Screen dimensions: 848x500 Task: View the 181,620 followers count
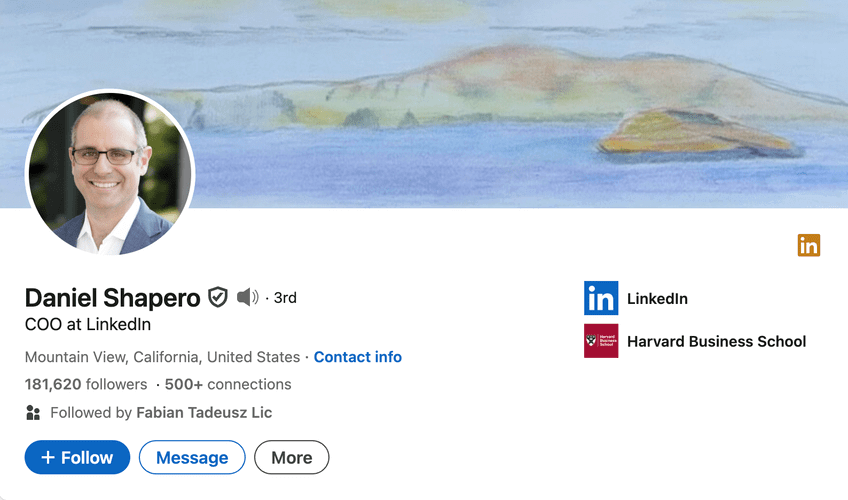(x=86, y=384)
